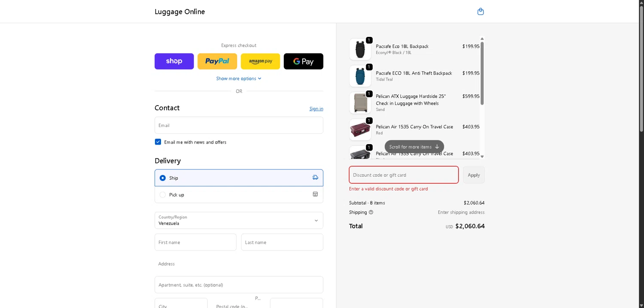Click the Tidal Teal backpack thumbnail
This screenshot has height=308, width=644.
coord(360,76)
